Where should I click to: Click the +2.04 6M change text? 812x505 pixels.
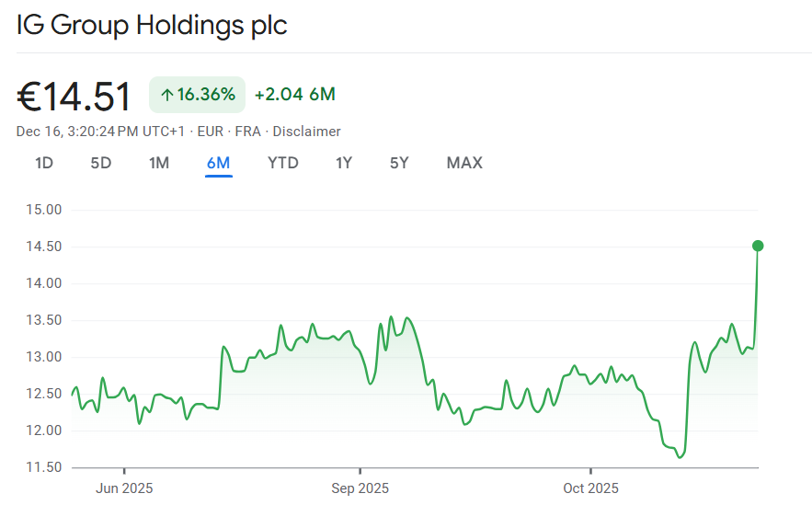point(294,95)
